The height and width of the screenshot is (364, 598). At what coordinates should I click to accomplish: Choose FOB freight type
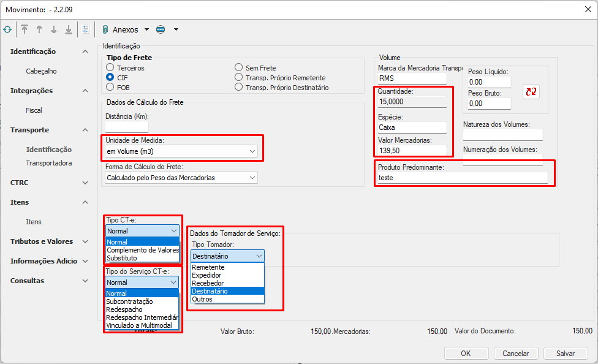pyautogui.click(x=110, y=88)
